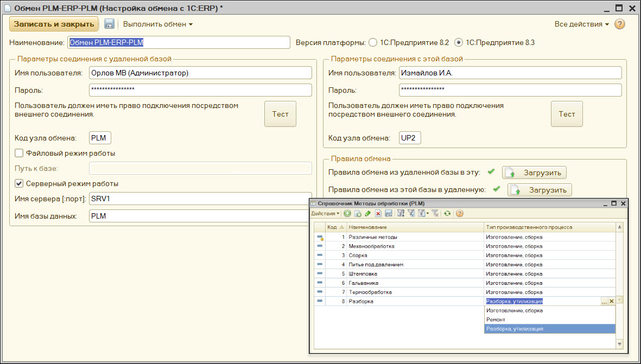Expand the Все действия menu

pos(581,24)
